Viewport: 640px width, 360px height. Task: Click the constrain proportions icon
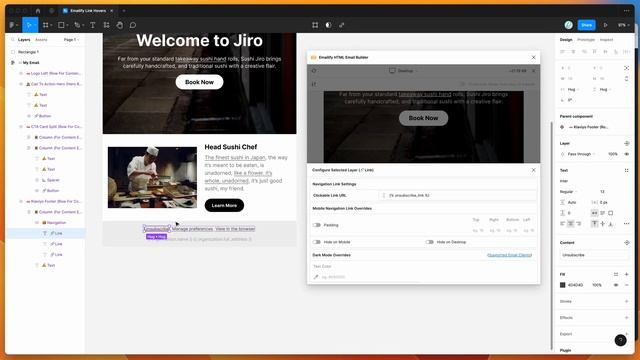click(627, 78)
